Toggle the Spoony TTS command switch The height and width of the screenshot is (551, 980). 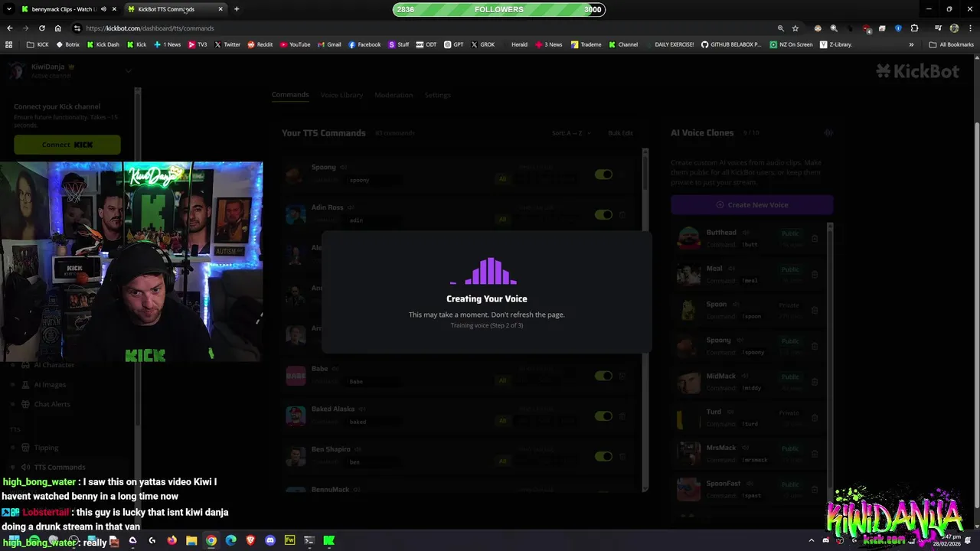tap(603, 174)
